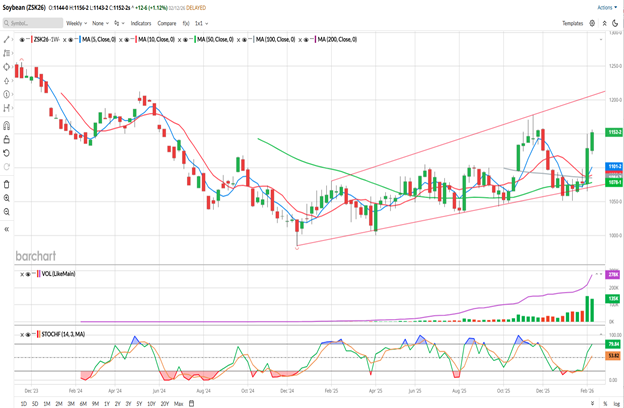Set chart range to 1Y
Image resolution: width=624 pixels, height=408 pixels.
(x=107, y=404)
